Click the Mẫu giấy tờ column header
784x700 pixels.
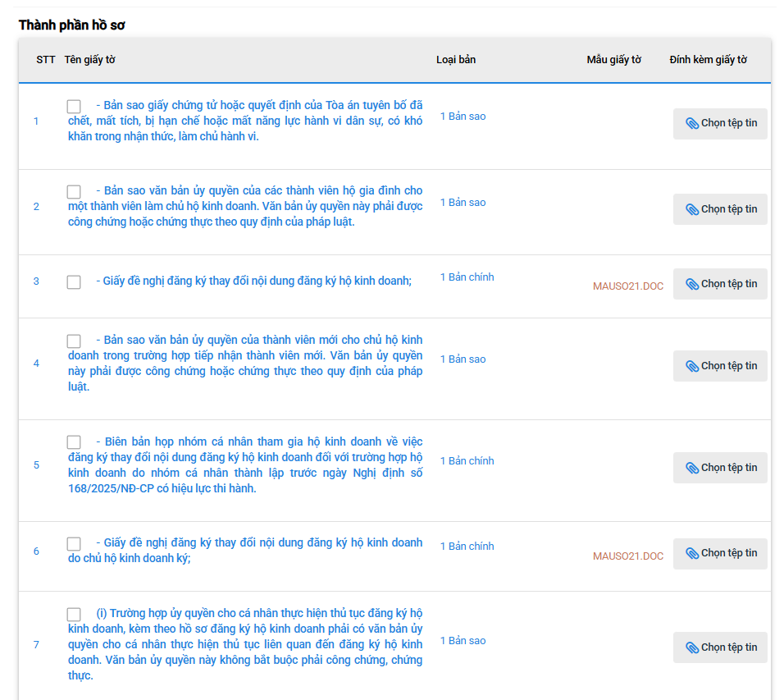[x=613, y=60]
